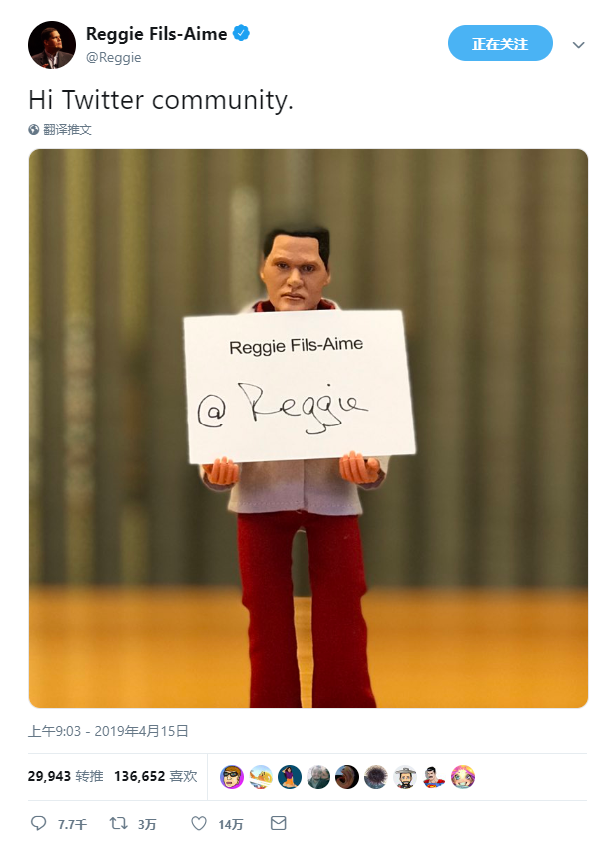Screen dimensions: 616x848
Task: Like the tweet with the heart icon
Action: [199, 823]
